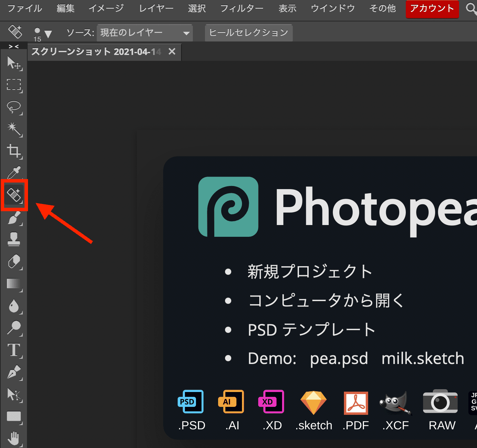
Task: Select the Rectangle Select tool
Action: (14, 85)
